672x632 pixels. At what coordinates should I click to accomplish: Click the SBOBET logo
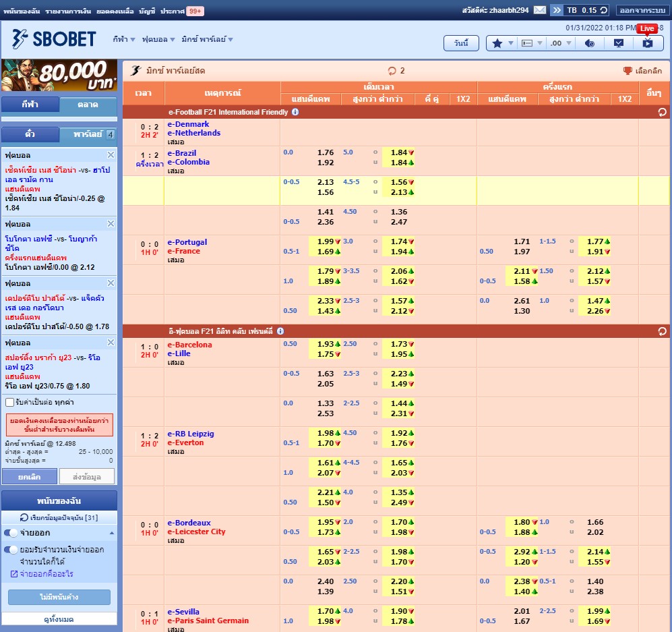(54, 39)
